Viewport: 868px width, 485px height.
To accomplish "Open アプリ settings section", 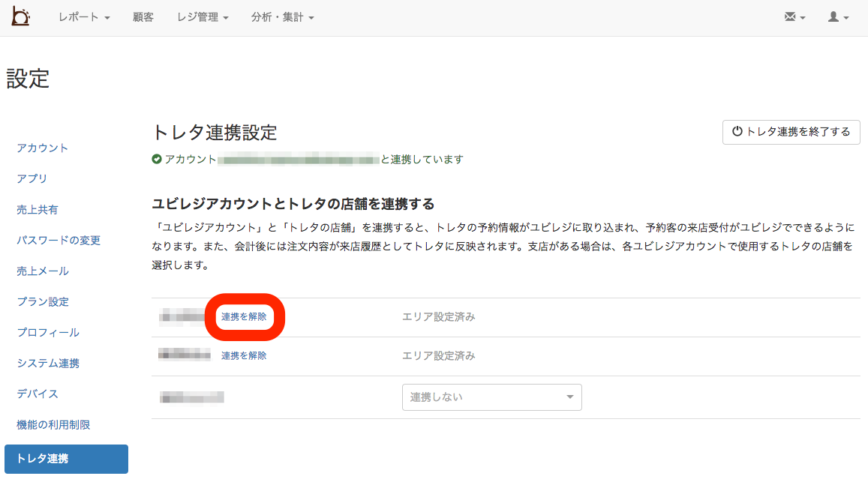I will point(32,178).
